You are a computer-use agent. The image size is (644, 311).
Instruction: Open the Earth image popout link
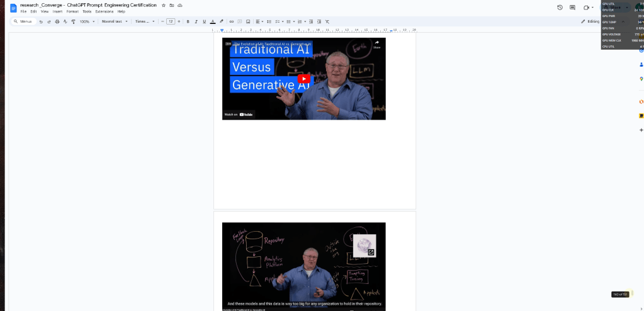(371, 252)
